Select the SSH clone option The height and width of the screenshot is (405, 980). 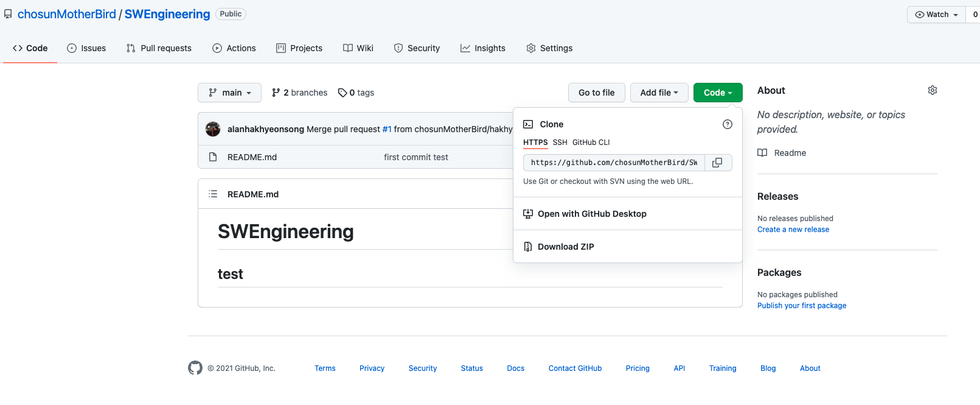point(560,143)
